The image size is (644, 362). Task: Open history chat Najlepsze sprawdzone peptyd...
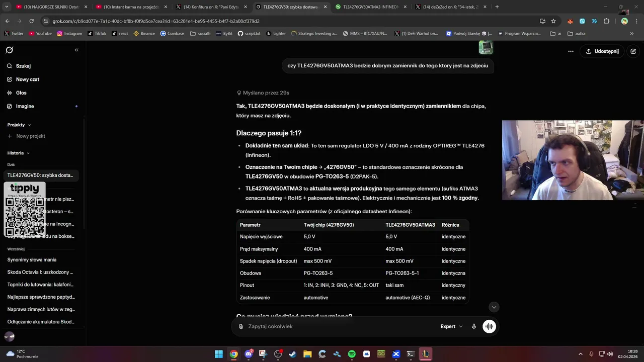pos(41,297)
